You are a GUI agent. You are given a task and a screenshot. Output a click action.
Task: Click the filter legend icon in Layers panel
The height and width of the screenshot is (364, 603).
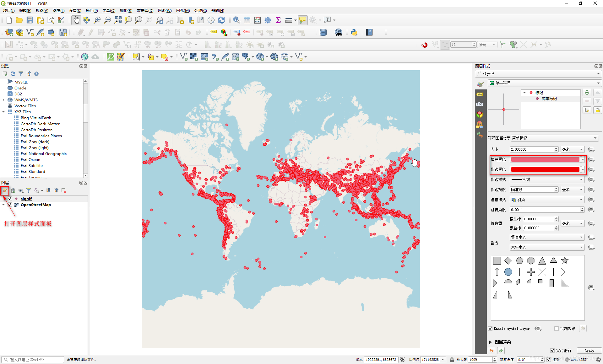click(29, 190)
